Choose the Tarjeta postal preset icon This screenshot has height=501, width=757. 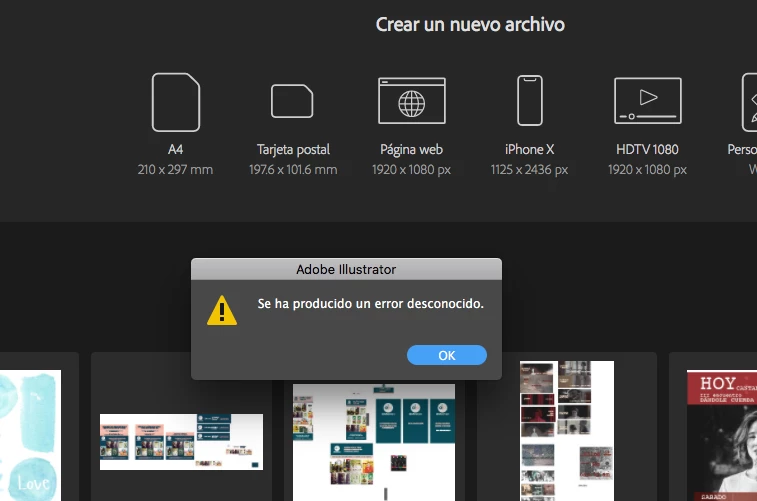[x=292, y=101]
